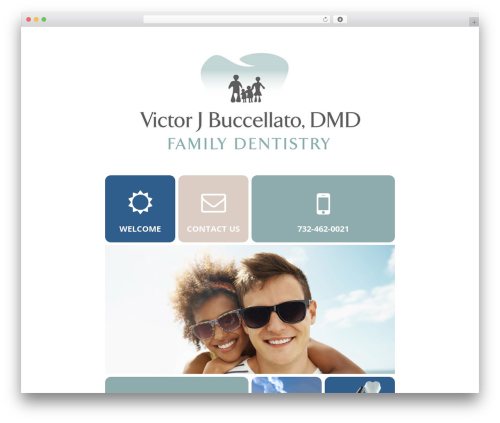Open the CONTACT US menu label

pyautogui.click(x=213, y=229)
